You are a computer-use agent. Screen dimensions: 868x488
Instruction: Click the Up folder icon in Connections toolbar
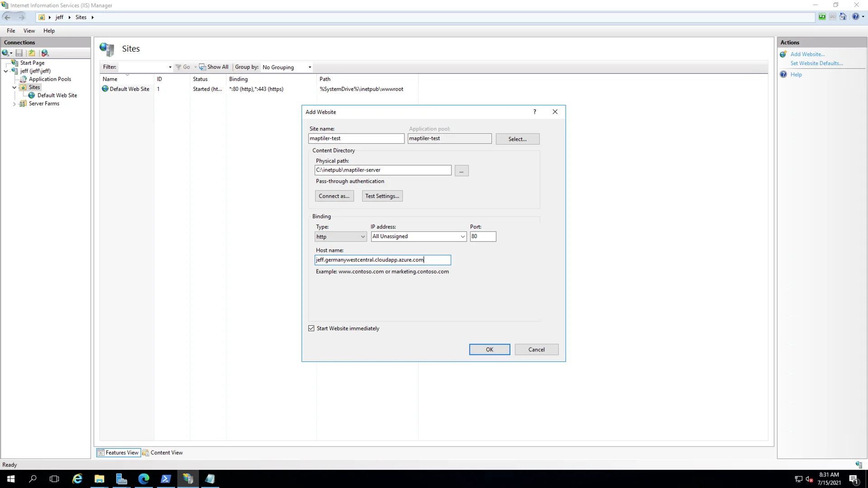tap(32, 53)
